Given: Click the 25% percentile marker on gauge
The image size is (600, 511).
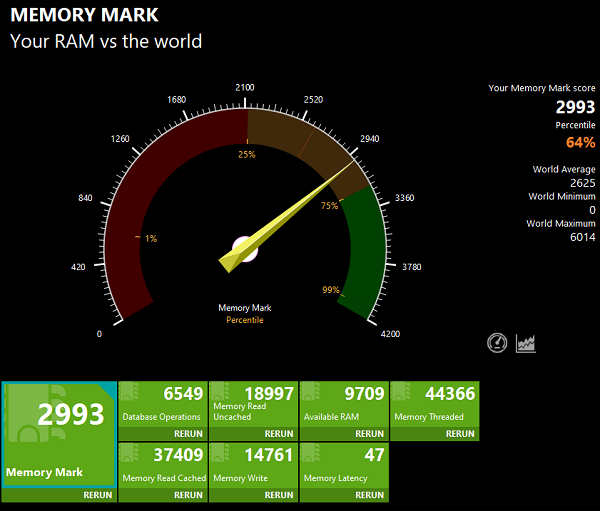Looking at the screenshot, I should click(x=247, y=154).
